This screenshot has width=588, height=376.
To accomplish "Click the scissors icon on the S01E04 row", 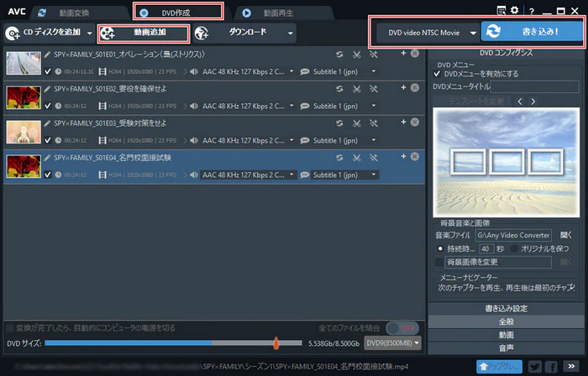I will 357,158.
